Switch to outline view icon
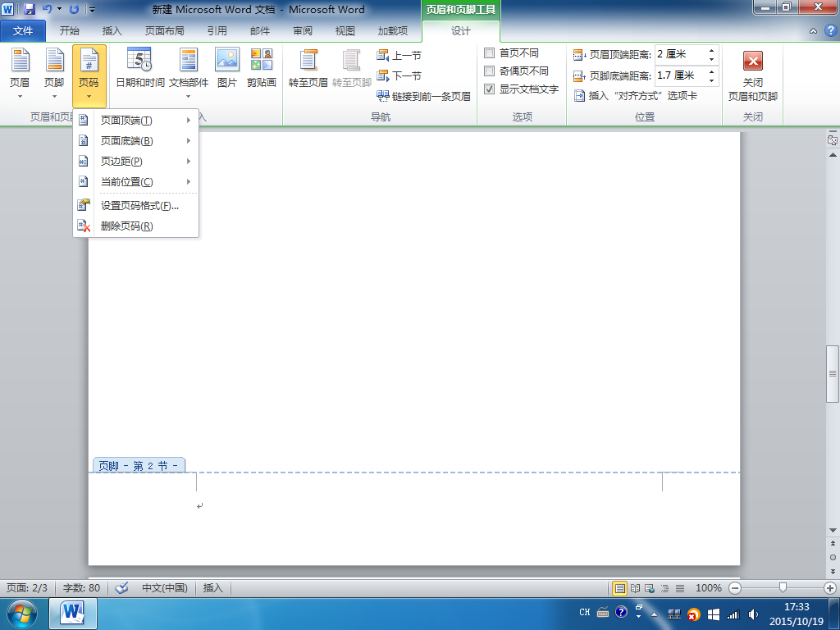The width and height of the screenshot is (840, 630). (x=664, y=588)
